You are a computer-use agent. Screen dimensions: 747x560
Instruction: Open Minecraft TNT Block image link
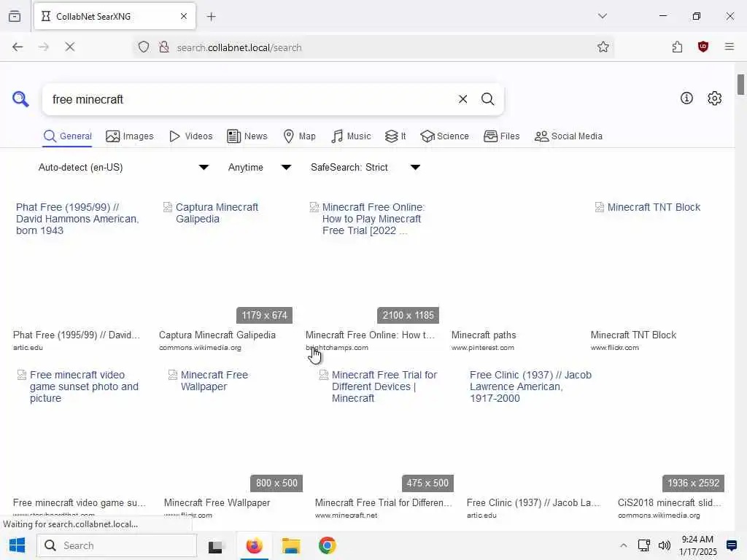point(653,208)
